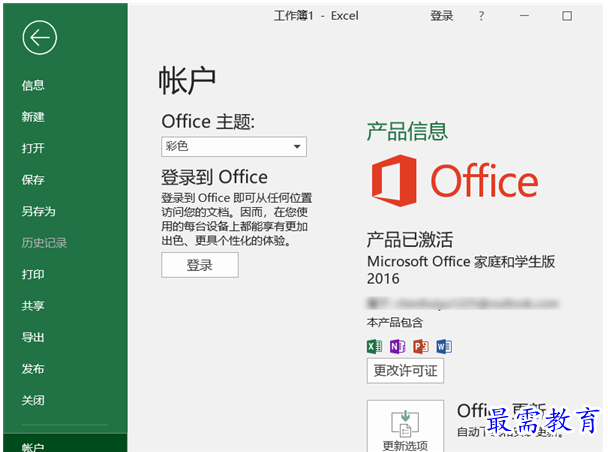This screenshot has height=452, width=608.
Task: Click 保存 in the left menu
Action: click(33, 179)
